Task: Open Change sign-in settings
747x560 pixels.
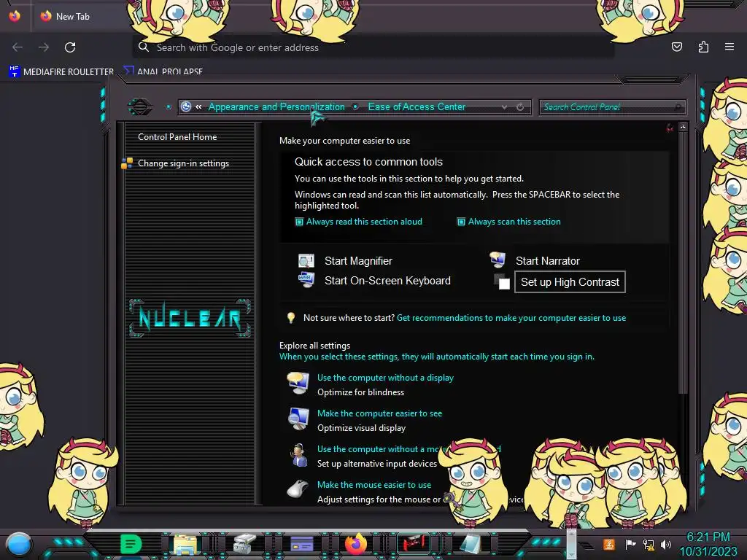Action: click(183, 163)
